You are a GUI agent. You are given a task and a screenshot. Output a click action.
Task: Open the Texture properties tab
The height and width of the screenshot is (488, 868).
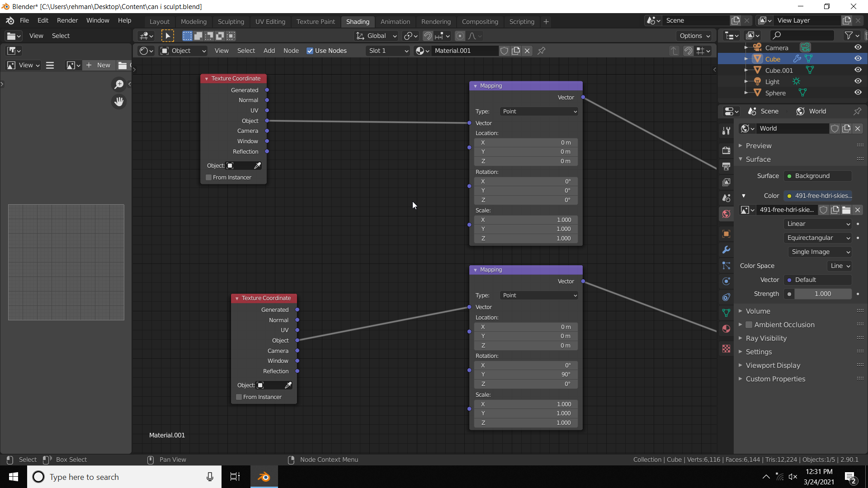tap(726, 348)
